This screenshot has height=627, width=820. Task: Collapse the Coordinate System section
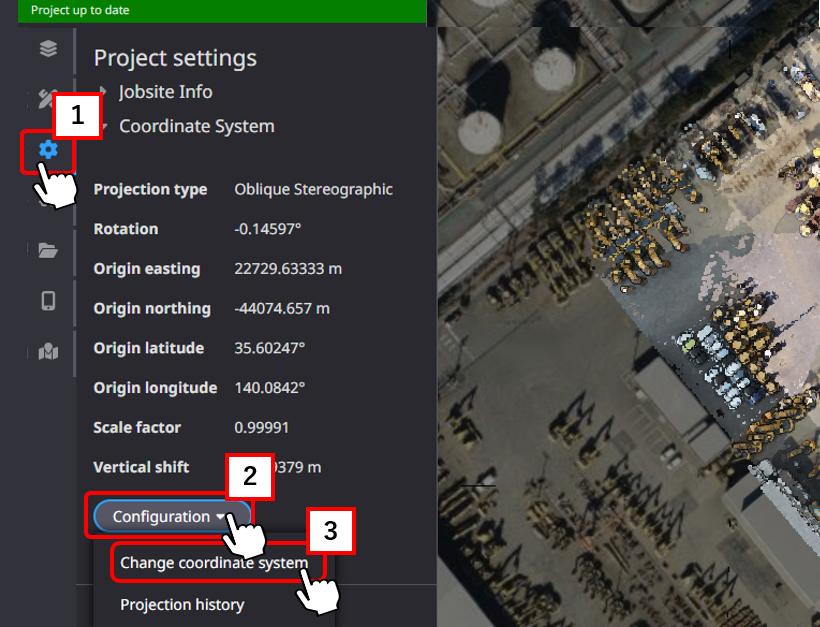(x=196, y=127)
